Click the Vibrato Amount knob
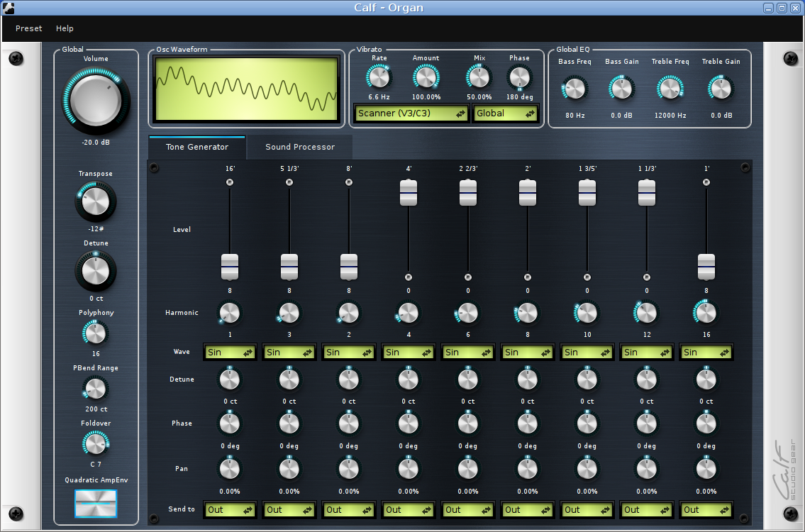Screen dimensions: 805x532 tap(426, 77)
